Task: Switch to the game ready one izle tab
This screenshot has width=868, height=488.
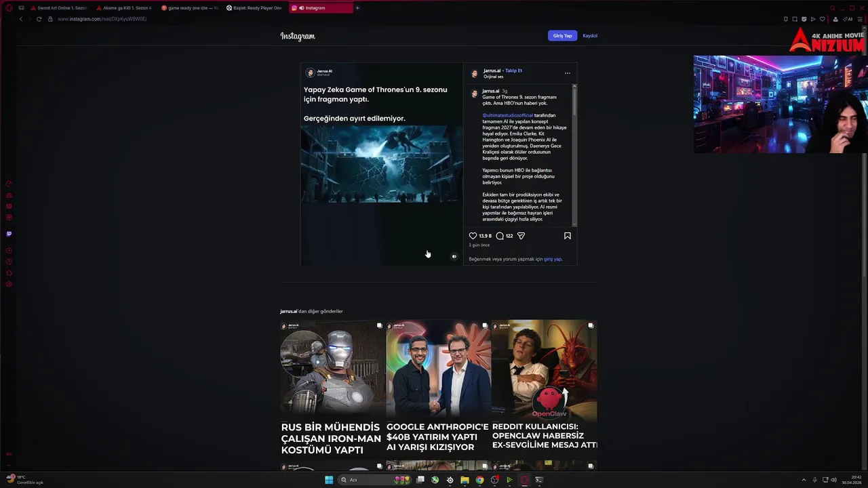Action: coord(189,8)
